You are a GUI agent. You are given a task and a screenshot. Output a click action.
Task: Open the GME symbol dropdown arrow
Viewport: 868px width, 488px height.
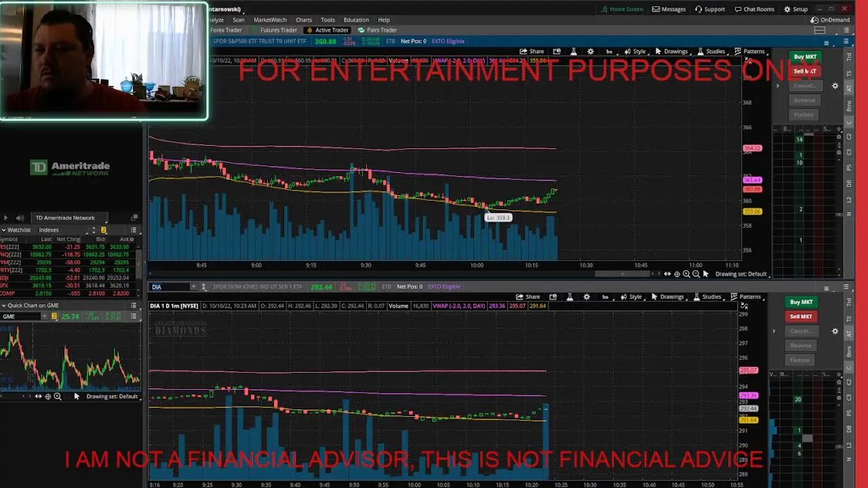tap(45, 317)
